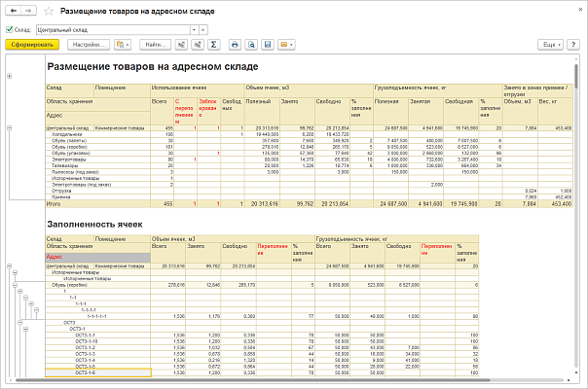Open the report variants dropdown button
The width and height of the screenshot is (588, 389).
click(123, 45)
